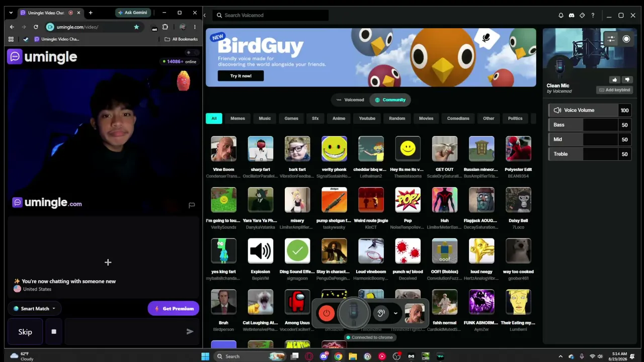Open Chrome three-dot menu

click(x=195, y=27)
